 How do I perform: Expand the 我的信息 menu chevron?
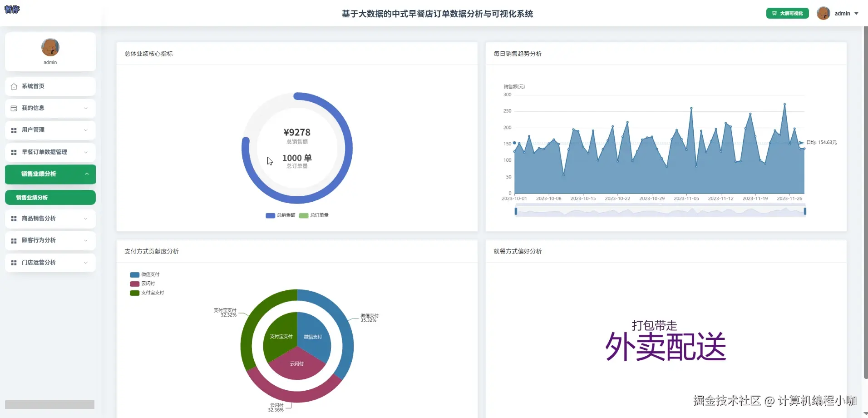tap(86, 108)
